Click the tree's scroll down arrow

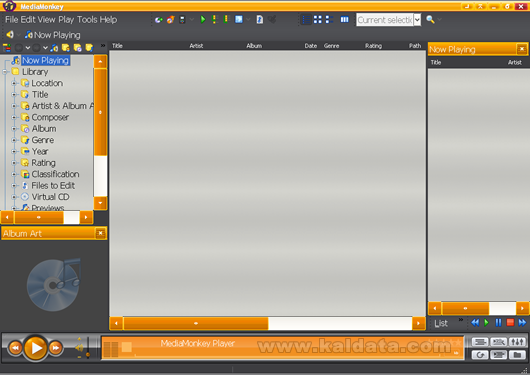pos(100,203)
